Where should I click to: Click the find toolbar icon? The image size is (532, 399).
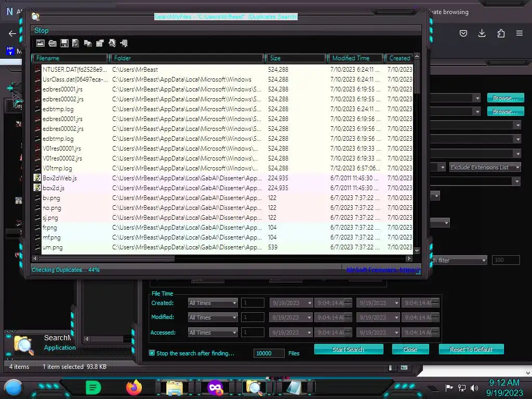112,43
